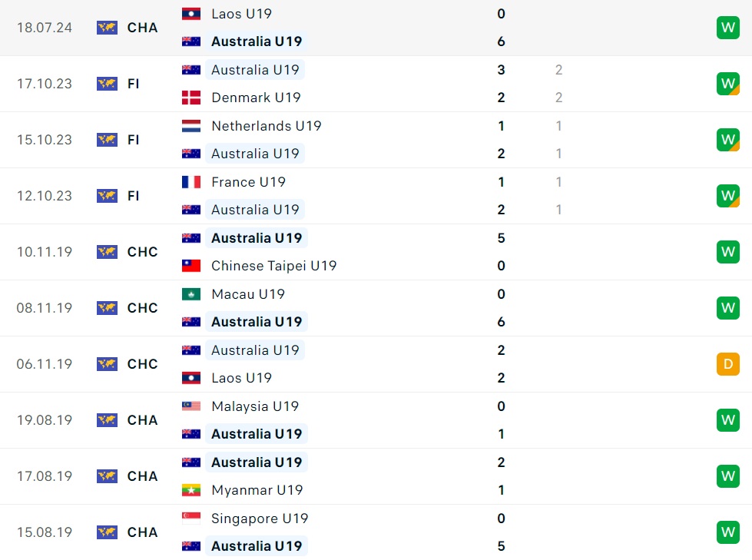Screen dimensions: 752x560
Task: Open the Australia U19 team link
Action: tap(257, 41)
